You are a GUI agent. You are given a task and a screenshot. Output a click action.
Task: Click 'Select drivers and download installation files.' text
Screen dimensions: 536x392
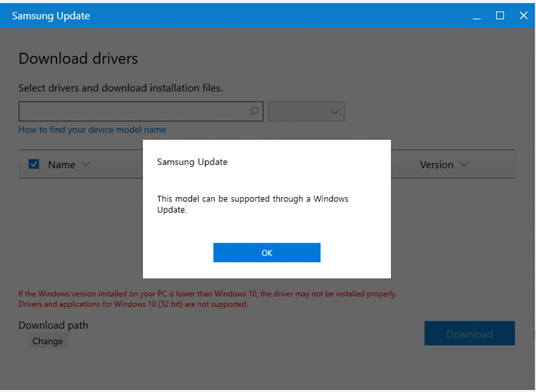(120, 88)
